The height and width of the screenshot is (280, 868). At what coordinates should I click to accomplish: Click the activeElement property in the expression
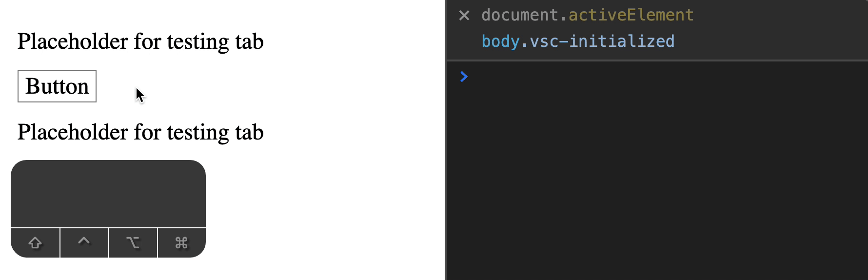point(631,15)
